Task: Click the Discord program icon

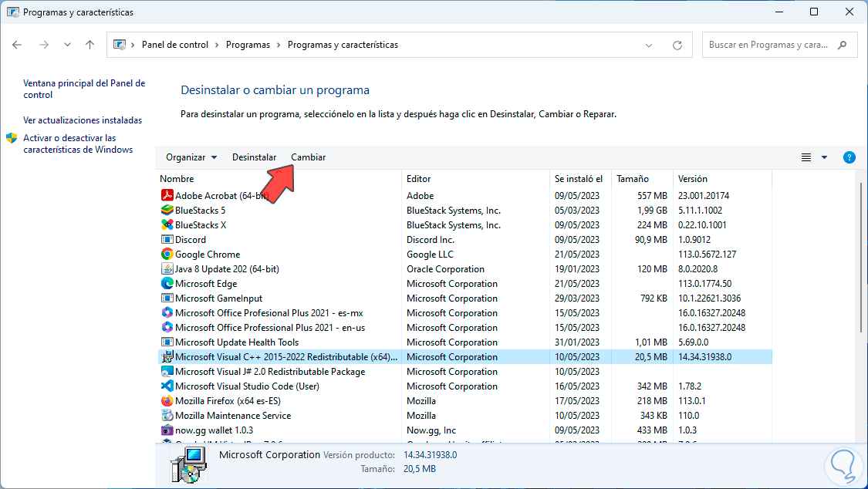Action: click(x=167, y=240)
